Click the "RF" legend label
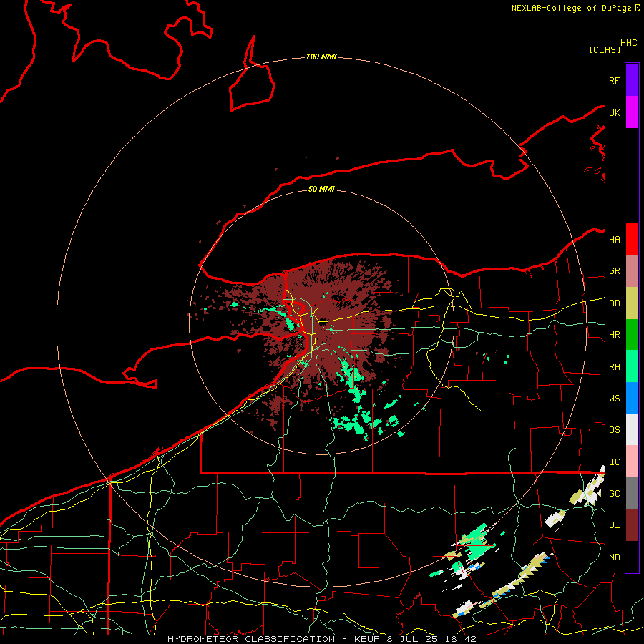This screenshot has height=644, width=644. [614, 80]
